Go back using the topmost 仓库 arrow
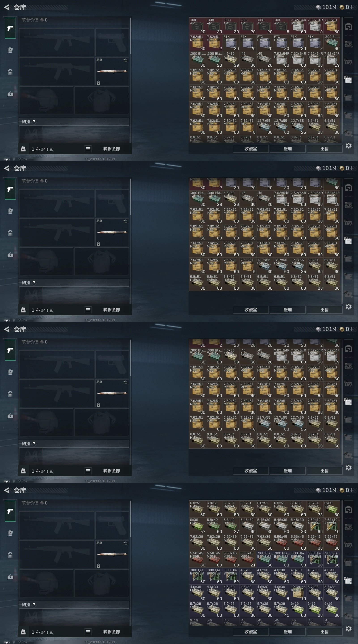This screenshot has width=358, height=644. click(x=7, y=7)
